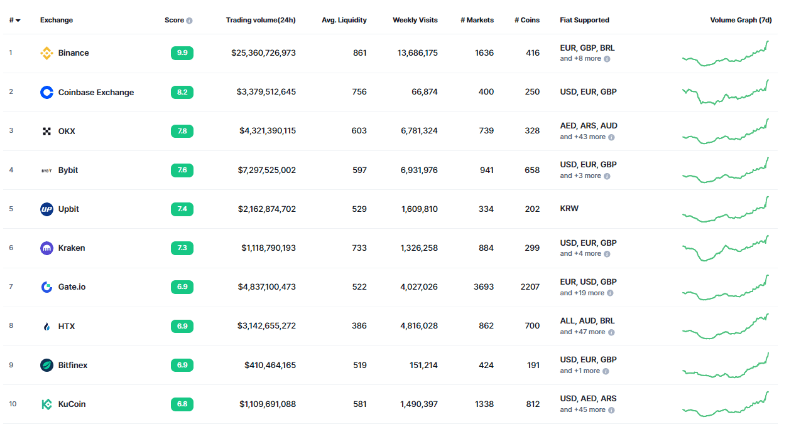Viewport: 787px width, 424px height.
Task: Expand HTX's "and +47 more" fiat list
Action: [x=585, y=332]
